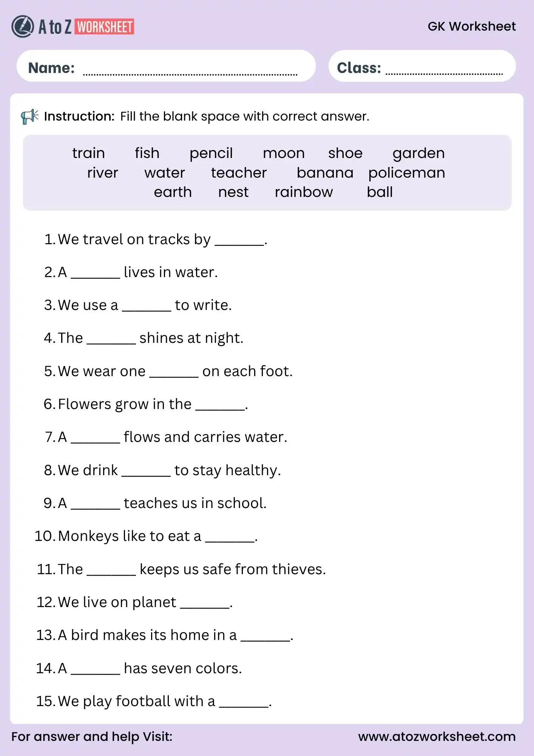Click the blank in 'We drink' sentence
The image size is (534, 756).
click(146, 473)
